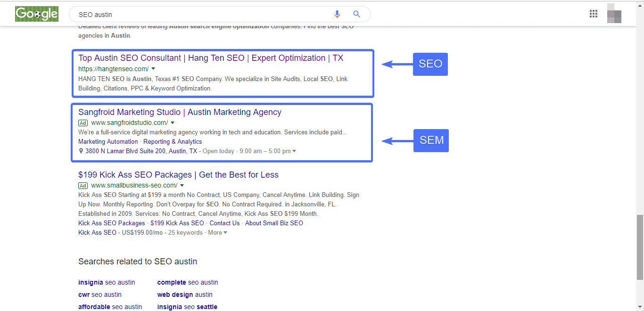The width and height of the screenshot is (644, 311).
Task: Expand the More price options dropdown
Action: 217,233
